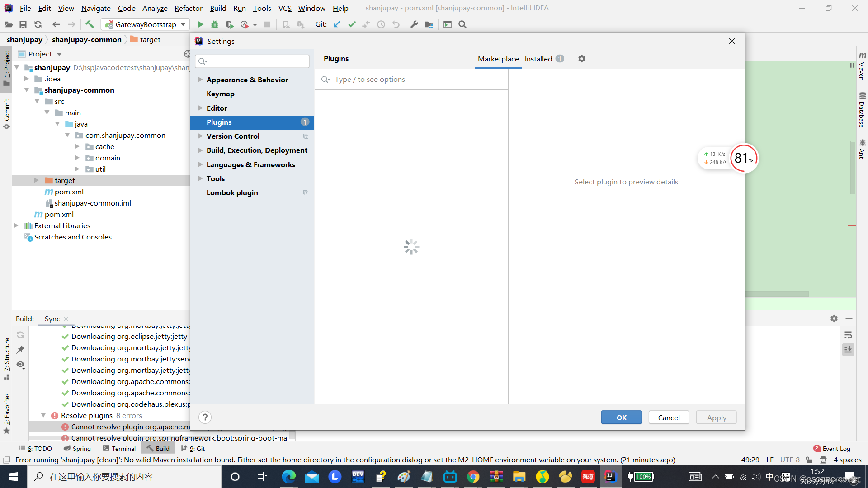Viewport: 868px width, 488px height.
Task: Click the Run button green arrow icon
Action: [x=200, y=24]
